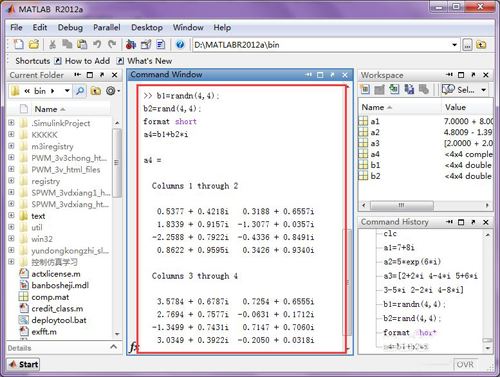Select the comp.mat file
This screenshot has width=500, height=377.
click(x=50, y=297)
